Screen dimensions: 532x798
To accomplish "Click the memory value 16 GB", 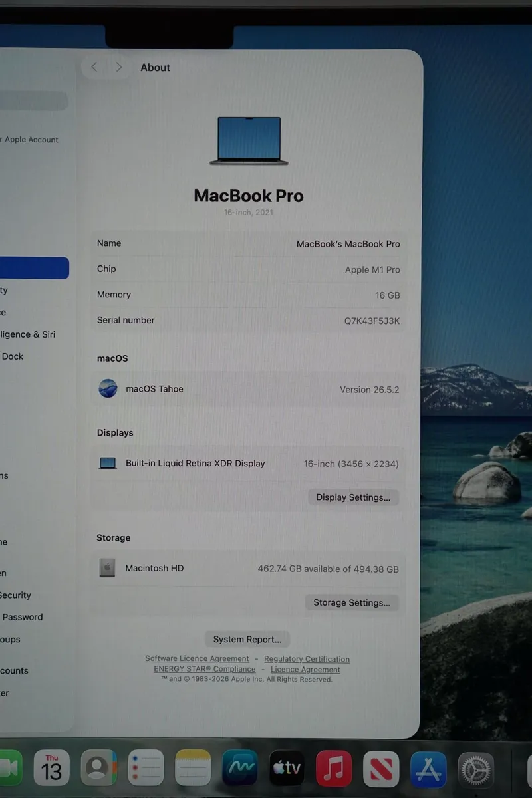I will [388, 295].
